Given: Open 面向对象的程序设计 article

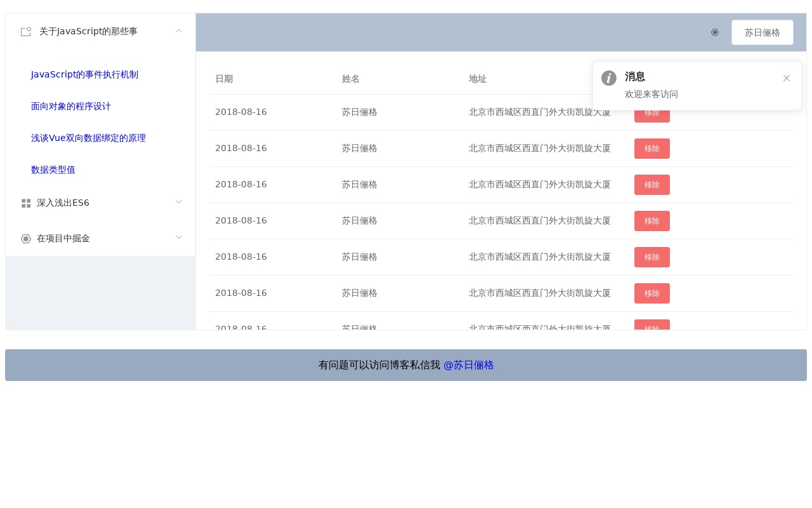Looking at the screenshot, I should (71, 106).
